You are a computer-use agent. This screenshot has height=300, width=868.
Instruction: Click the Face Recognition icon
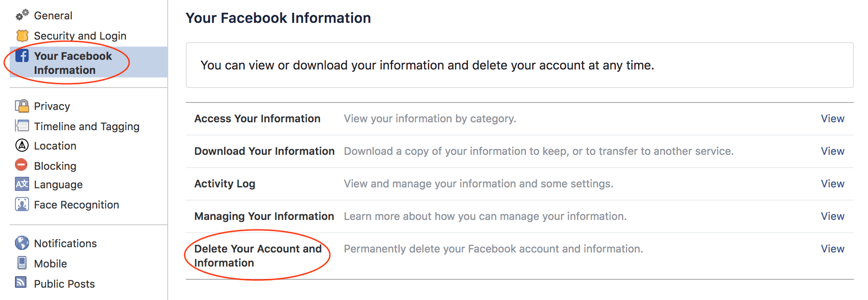[x=22, y=204]
